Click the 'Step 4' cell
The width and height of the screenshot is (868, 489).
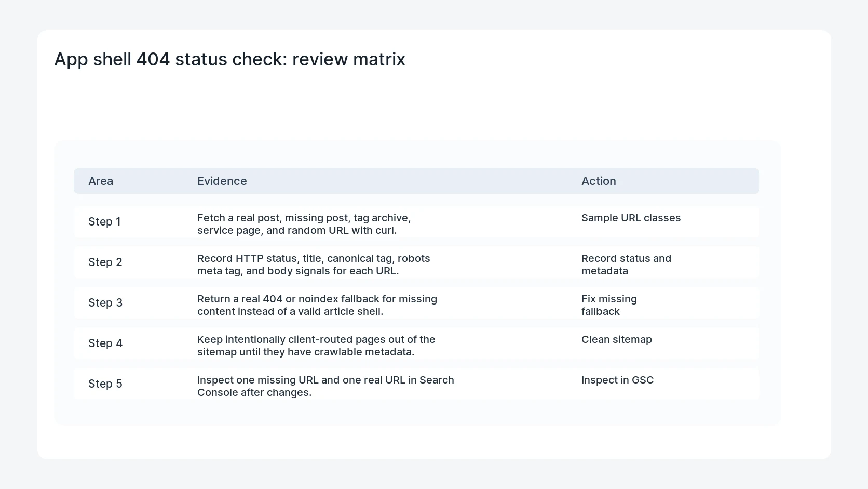(x=105, y=343)
